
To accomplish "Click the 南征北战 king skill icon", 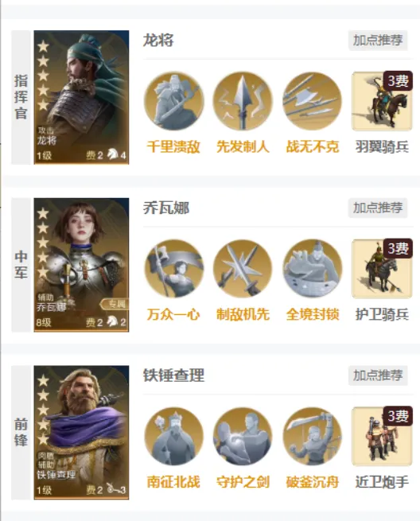I will (x=173, y=437).
